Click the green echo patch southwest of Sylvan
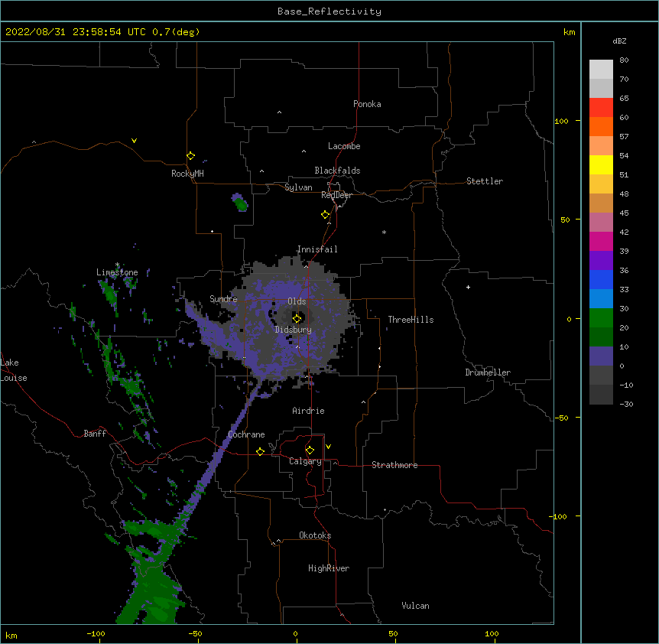659x644 pixels. click(240, 203)
